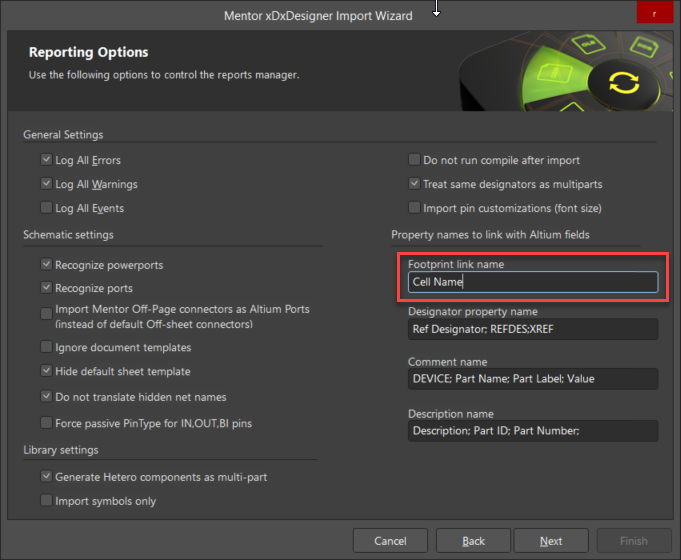Screen dimensions: 681x560
Task: Enable Log All Events
Action: pyautogui.click(x=46, y=207)
